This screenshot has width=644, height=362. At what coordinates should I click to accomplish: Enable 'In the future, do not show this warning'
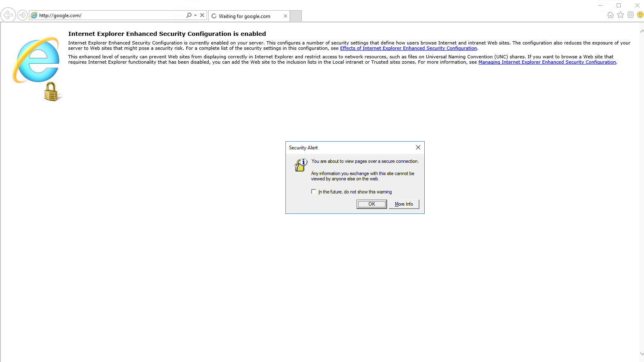[314, 191]
